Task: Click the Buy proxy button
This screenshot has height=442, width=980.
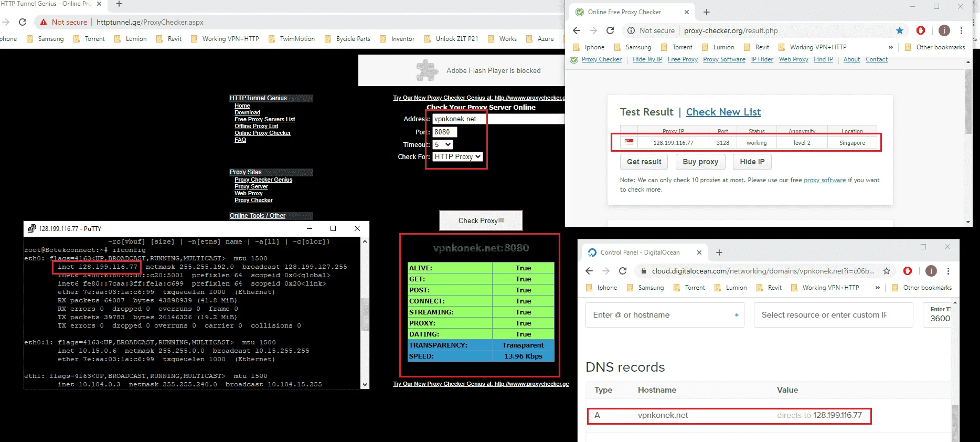Action: (700, 162)
